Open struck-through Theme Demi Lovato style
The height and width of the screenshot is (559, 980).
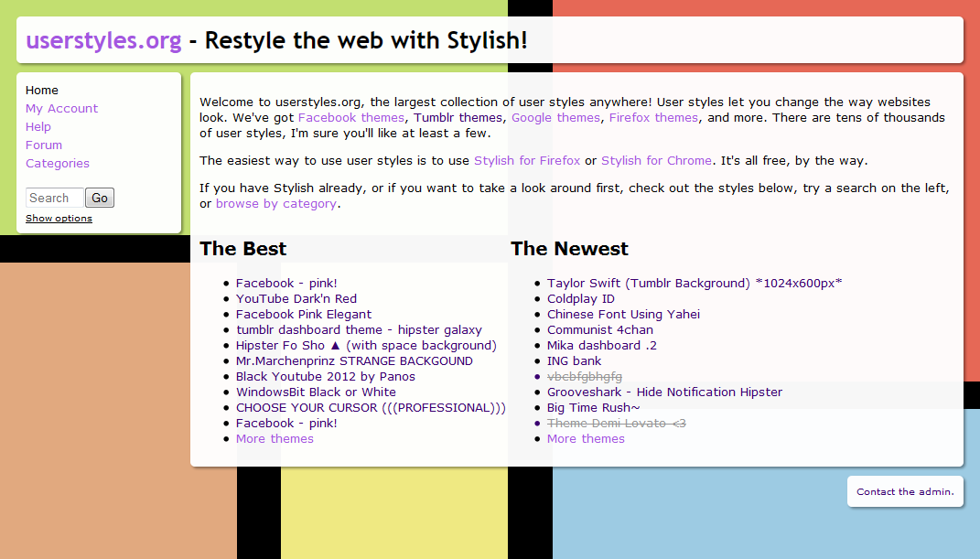click(x=616, y=423)
